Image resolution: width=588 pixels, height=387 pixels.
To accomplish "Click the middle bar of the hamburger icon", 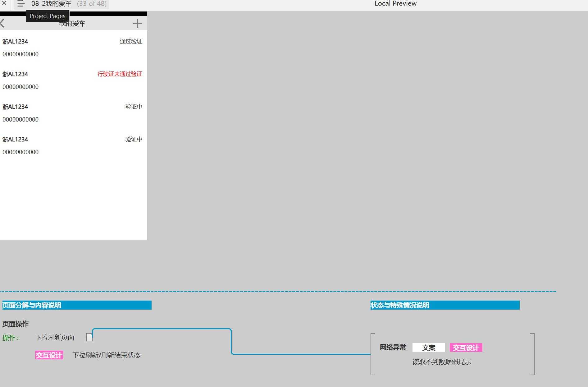I will tap(21, 4).
